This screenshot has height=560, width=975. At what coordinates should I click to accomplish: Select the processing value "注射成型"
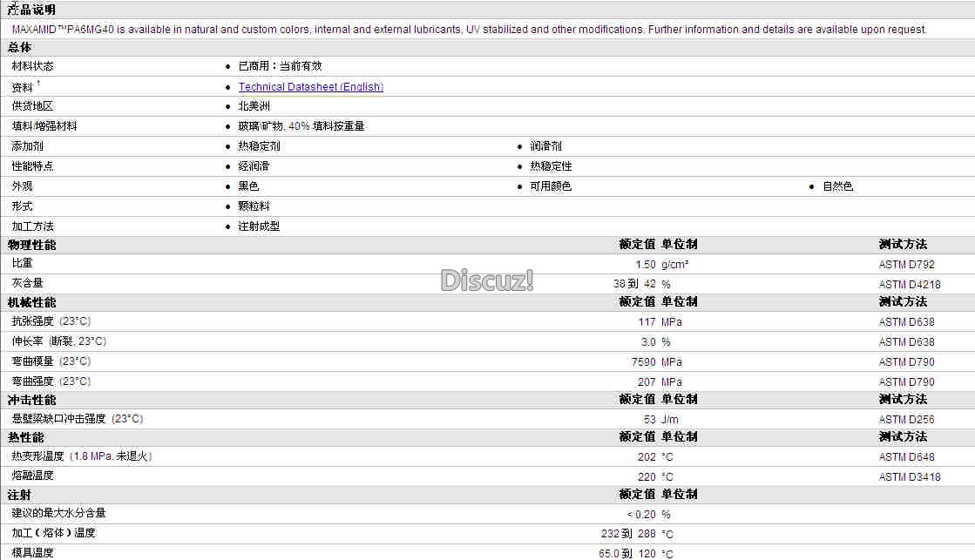pos(260,226)
